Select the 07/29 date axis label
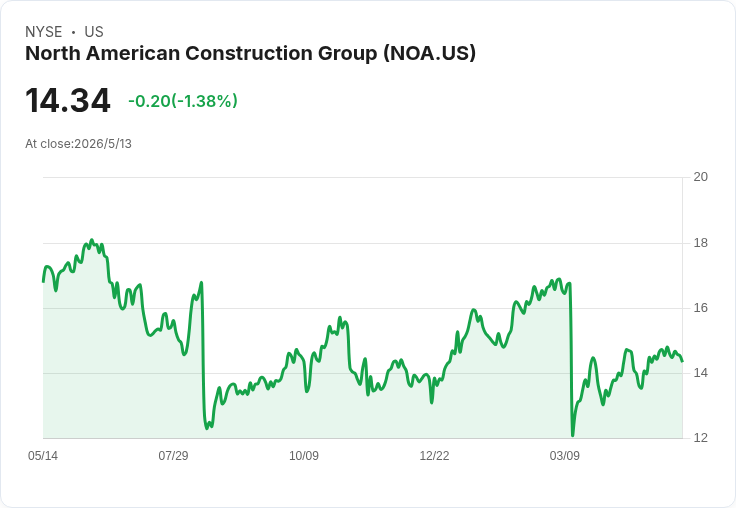 pos(173,455)
